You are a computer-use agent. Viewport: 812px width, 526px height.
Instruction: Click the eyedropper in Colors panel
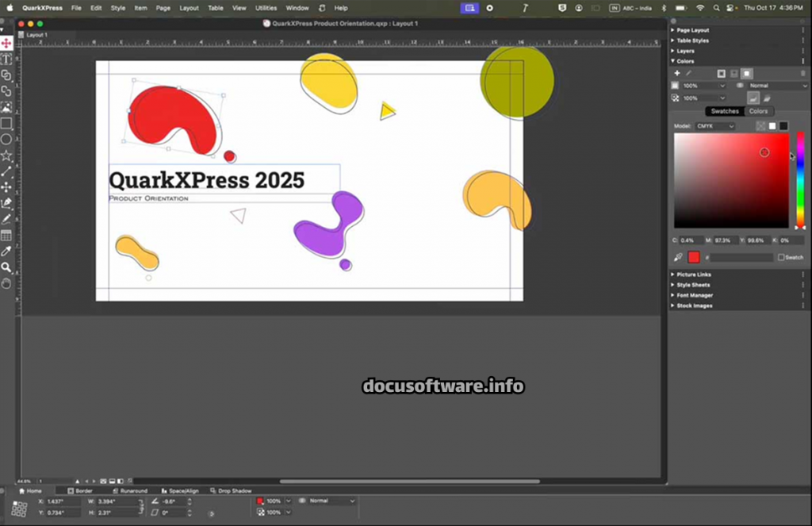tap(678, 257)
